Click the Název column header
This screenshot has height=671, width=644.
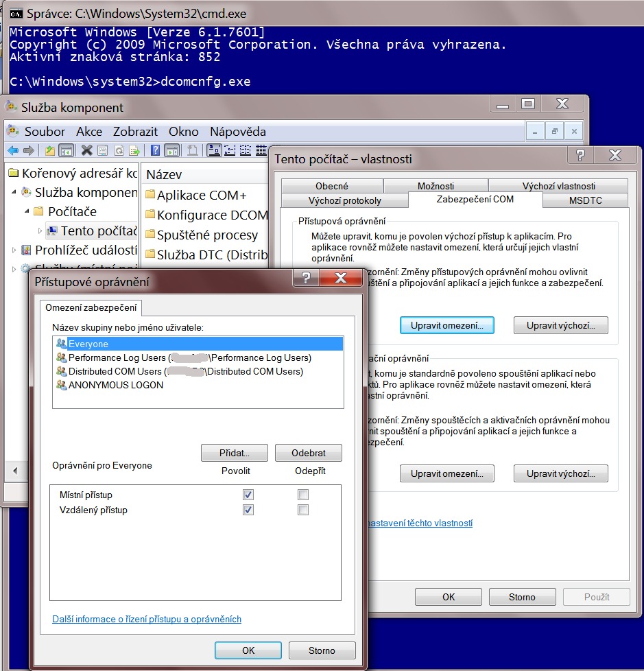(x=205, y=174)
